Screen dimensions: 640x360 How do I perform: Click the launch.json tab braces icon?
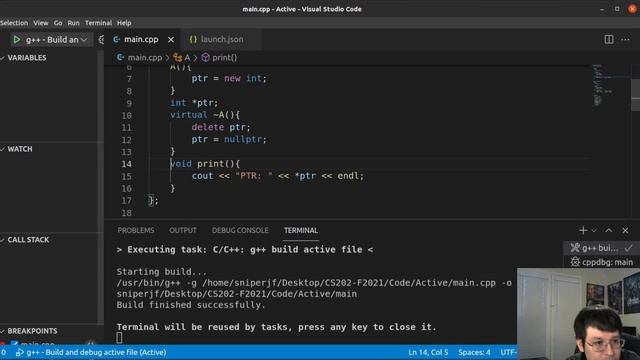(x=193, y=40)
